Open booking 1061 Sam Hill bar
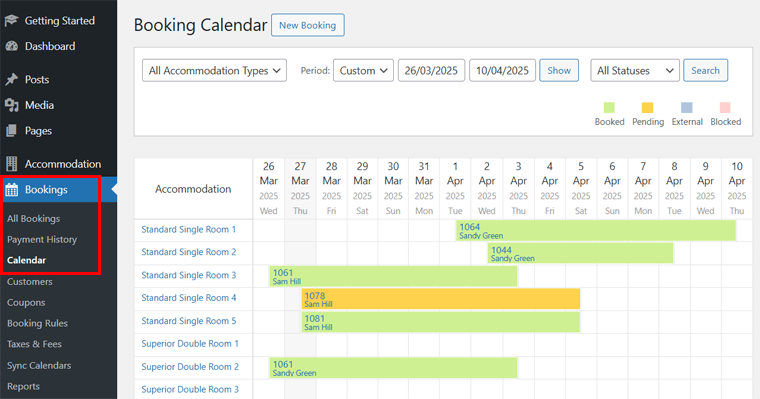The height and width of the screenshot is (399, 760). pyautogui.click(x=393, y=276)
